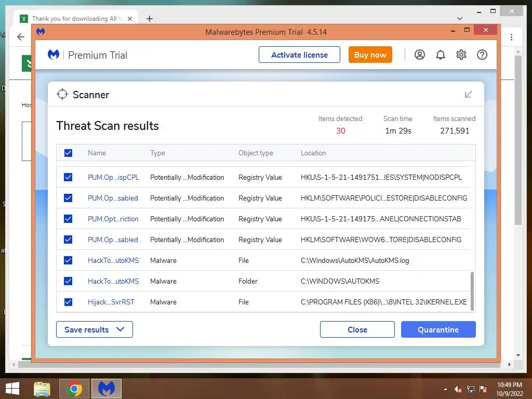This screenshot has height=399, width=532.
Task: Click the Activate license button
Action: click(x=299, y=55)
